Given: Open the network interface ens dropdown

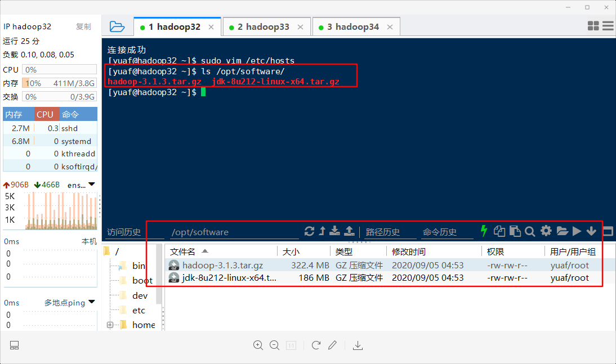Looking at the screenshot, I should (81, 185).
